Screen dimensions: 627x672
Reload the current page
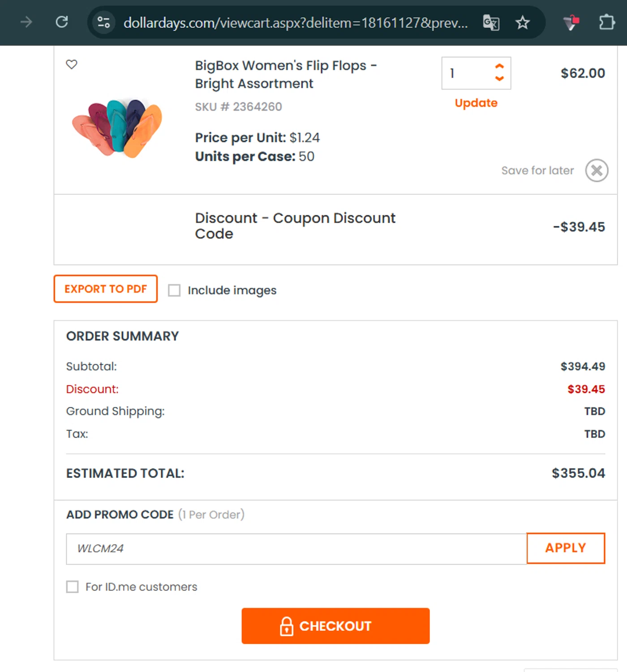pyautogui.click(x=62, y=22)
